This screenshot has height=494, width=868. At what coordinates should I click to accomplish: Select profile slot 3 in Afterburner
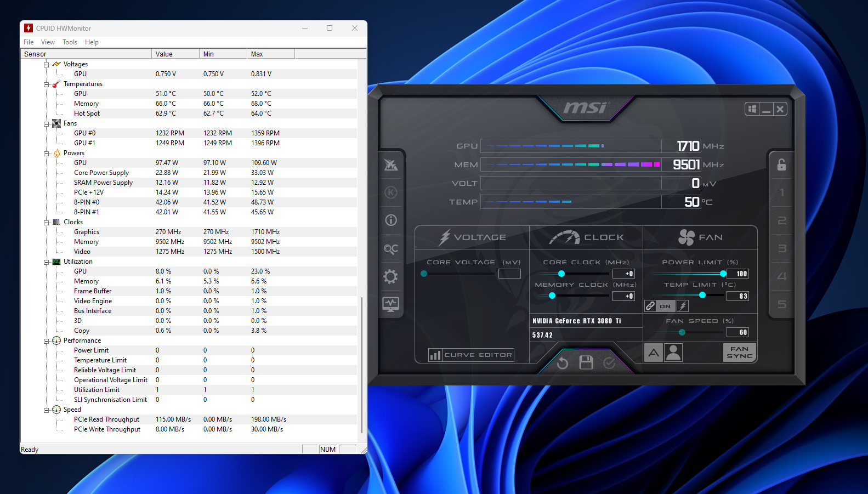(x=782, y=248)
